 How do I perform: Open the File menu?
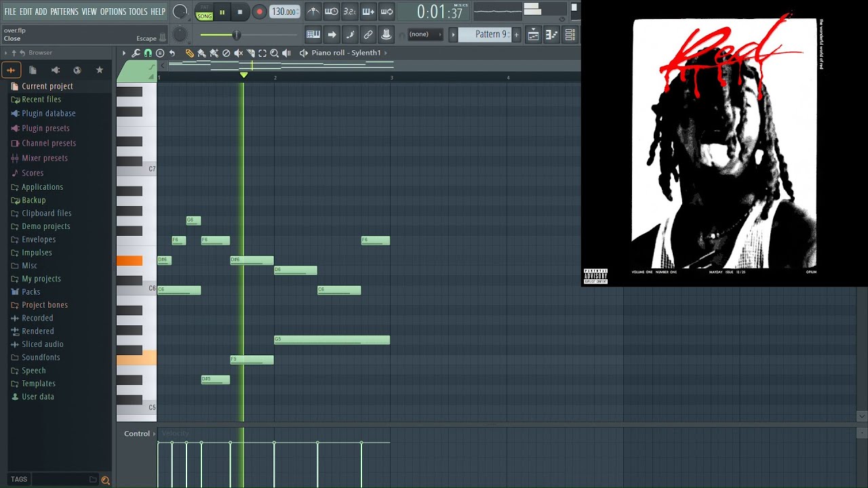pyautogui.click(x=10, y=12)
